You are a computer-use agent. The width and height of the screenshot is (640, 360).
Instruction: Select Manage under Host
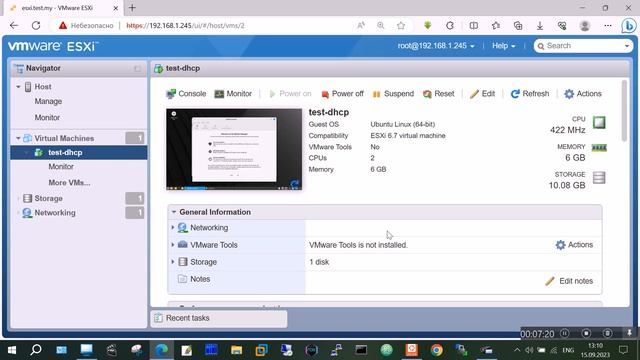coord(48,101)
